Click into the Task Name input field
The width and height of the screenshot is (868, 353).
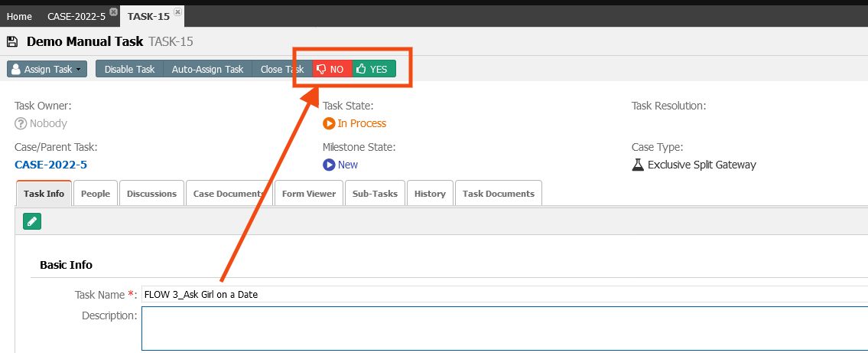coord(504,294)
